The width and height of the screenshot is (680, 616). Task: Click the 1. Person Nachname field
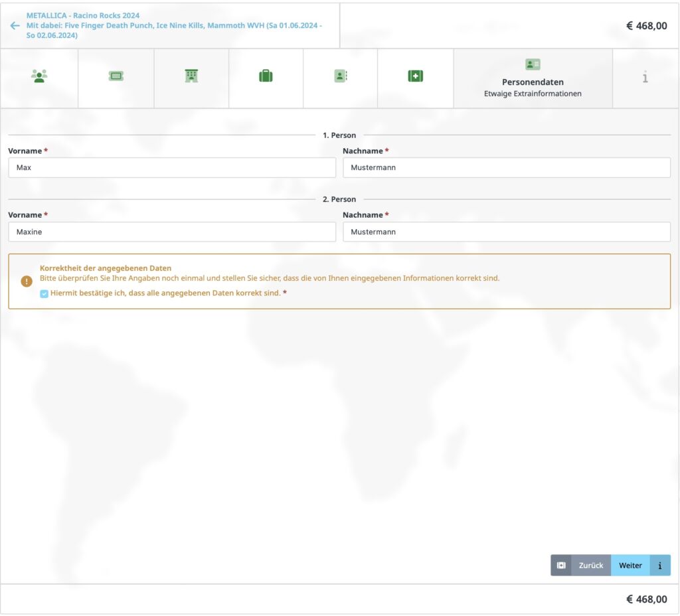pyautogui.click(x=506, y=168)
